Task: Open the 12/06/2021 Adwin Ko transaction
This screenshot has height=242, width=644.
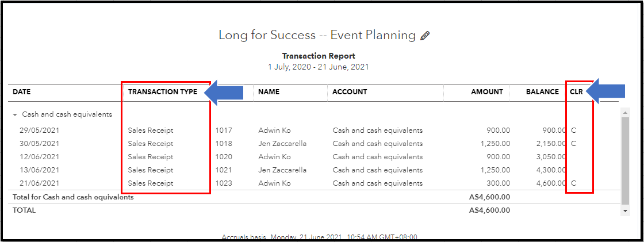Action: (x=274, y=157)
